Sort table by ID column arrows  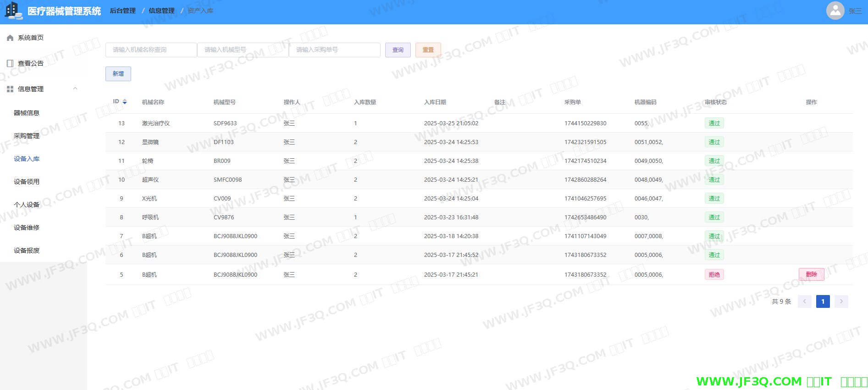point(125,102)
